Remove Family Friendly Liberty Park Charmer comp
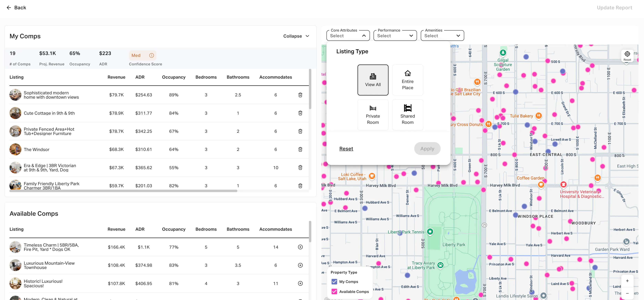This screenshot has height=300, width=644. pos(300,186)
